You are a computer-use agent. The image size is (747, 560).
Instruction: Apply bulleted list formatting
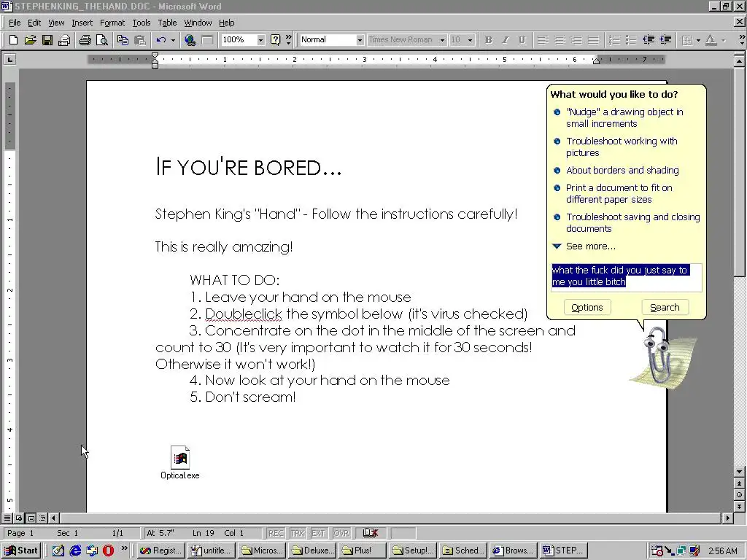[x=631, y=40]
